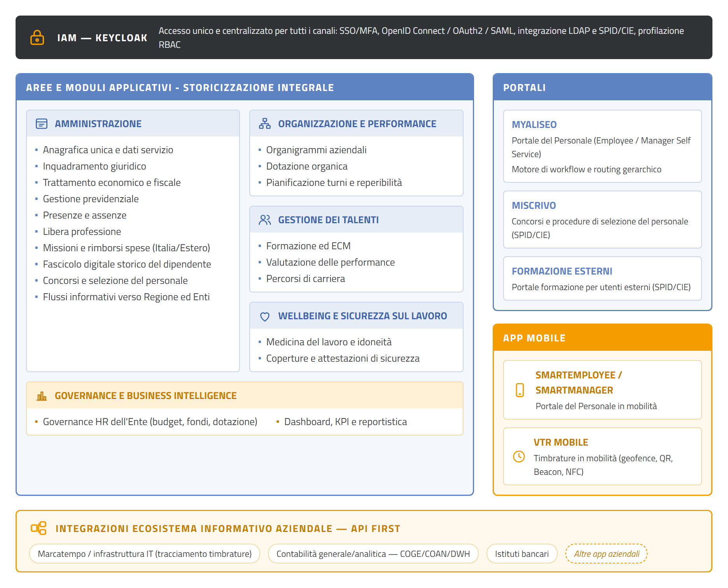Image resolution: width=728 pixels, height=588 pixels.
Task: Click the SmartEmployee smartphone icon
Action: click(x=520, y=390)
